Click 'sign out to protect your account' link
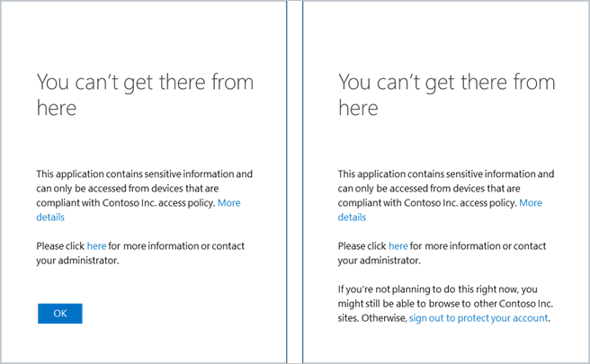The height and width of the screenshot is (364, 590). 478,318
